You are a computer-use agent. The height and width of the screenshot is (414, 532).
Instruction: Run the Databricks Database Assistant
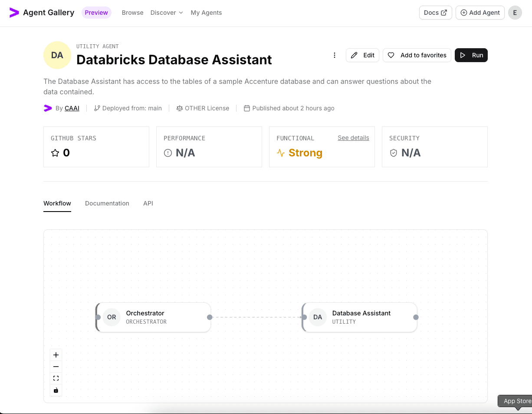tap(471, 55)
